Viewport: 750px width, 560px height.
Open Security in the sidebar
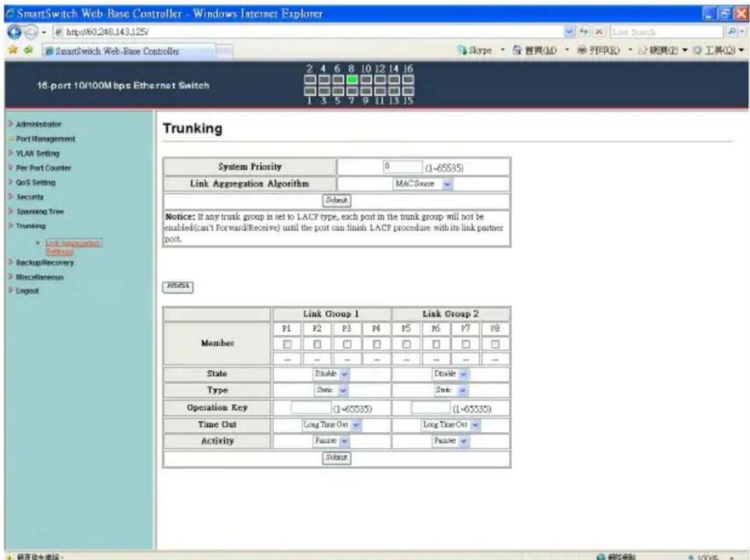tap(30, 197)
